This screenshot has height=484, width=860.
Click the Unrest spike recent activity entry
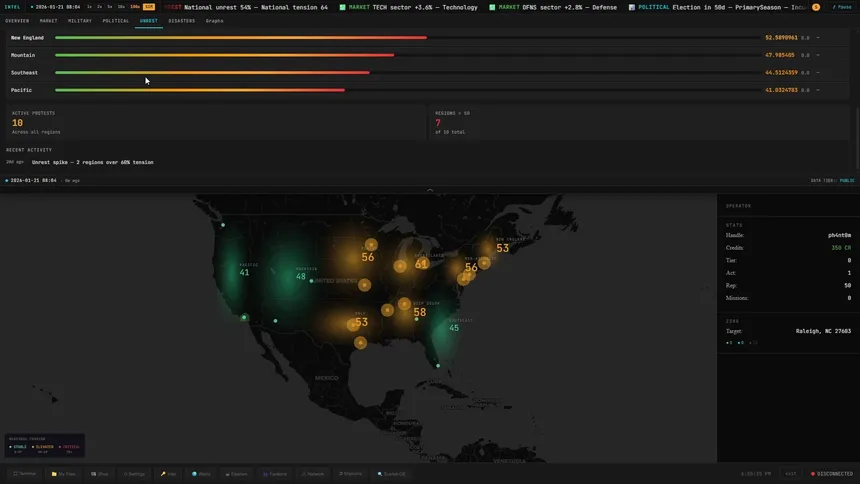(x=92, y=161)
